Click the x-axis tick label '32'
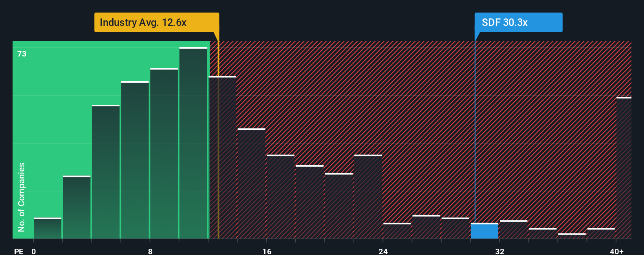644x255 pixels. 499,251
